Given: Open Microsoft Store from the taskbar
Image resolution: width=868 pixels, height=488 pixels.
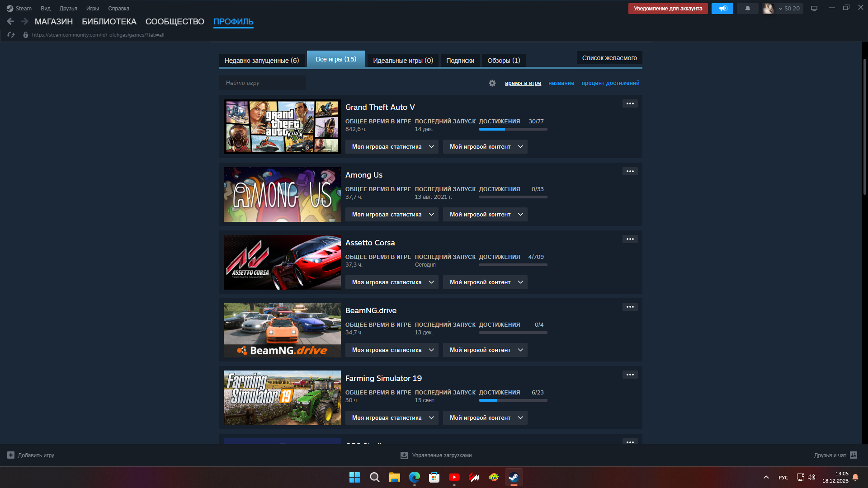Looking at the screenshot, I should click(434, 477).
